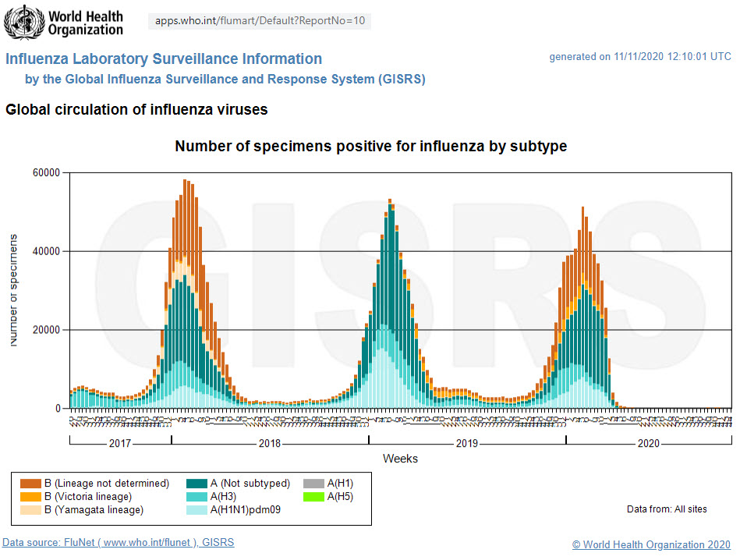Open the FluNet data source link
This screenshot has height=560, width=740.
point(119,543)
